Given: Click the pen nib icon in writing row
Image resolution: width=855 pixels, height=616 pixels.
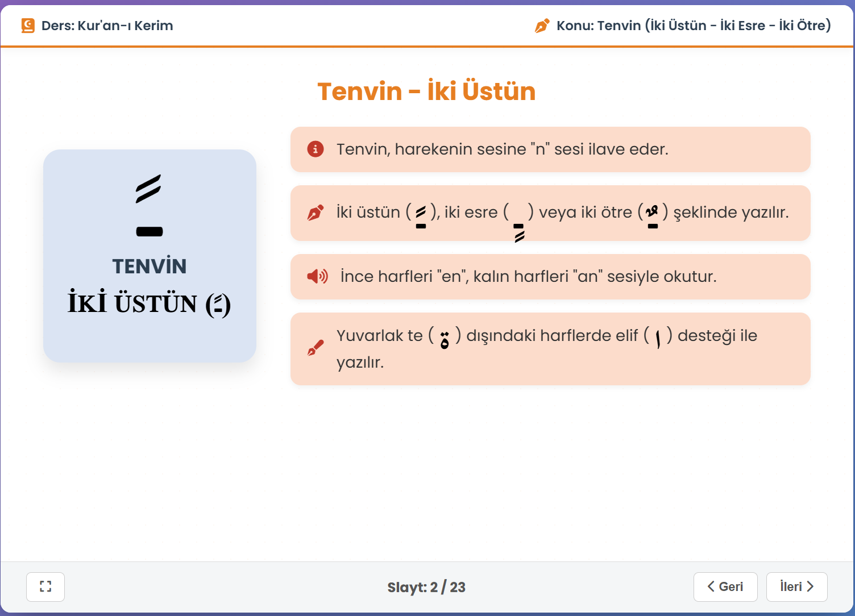Looking at the screenshot, I should 316,213.
